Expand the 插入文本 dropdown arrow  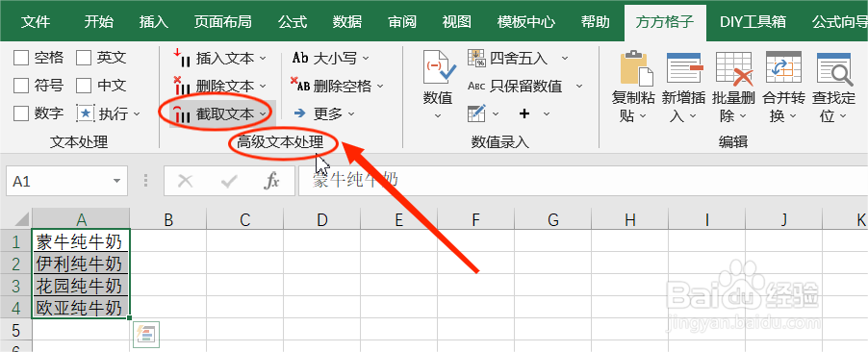point(263,58)
